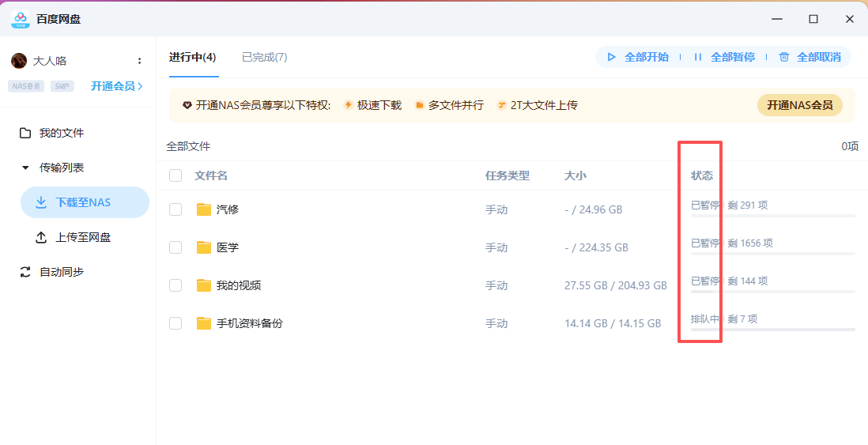Click the NAS会员 badge

click(26, 86)
